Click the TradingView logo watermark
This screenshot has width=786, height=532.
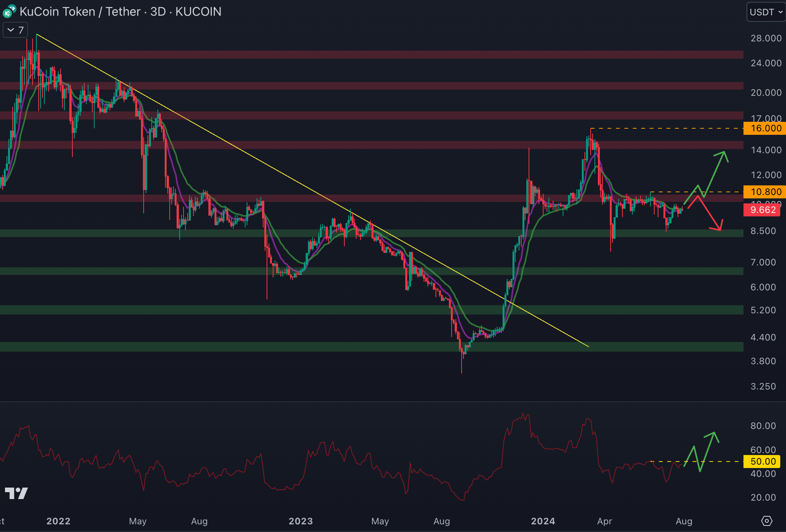(16, 493)
